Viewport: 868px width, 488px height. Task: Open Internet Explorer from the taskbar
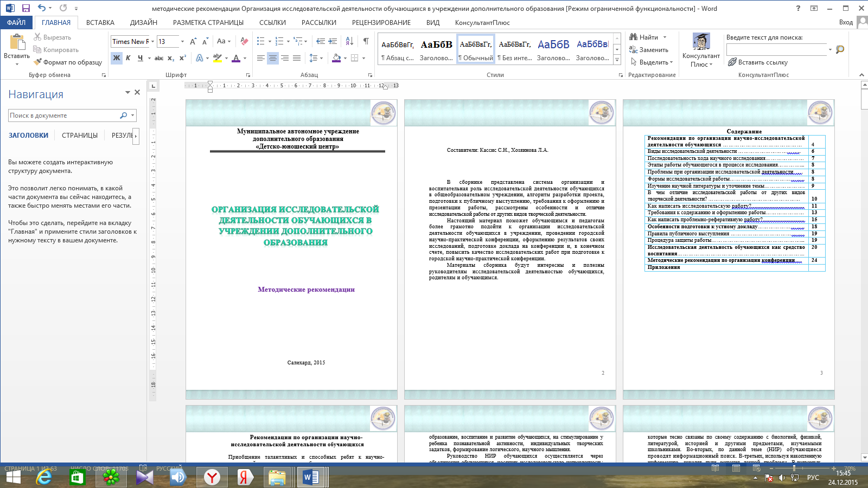click(44, 477)
